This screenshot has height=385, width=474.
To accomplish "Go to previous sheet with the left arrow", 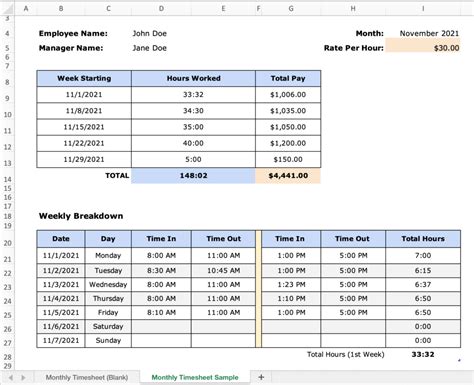I will [11, 377].
